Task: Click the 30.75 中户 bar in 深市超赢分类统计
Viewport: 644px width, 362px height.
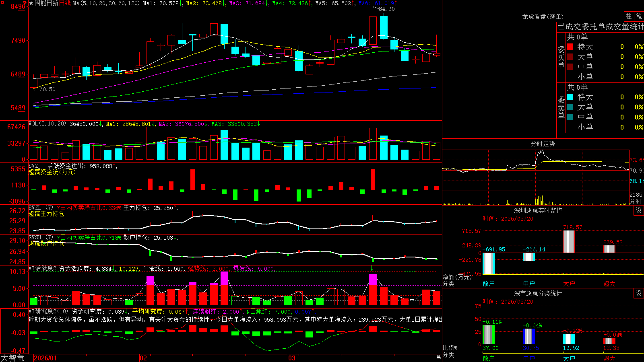Action: 529,336
